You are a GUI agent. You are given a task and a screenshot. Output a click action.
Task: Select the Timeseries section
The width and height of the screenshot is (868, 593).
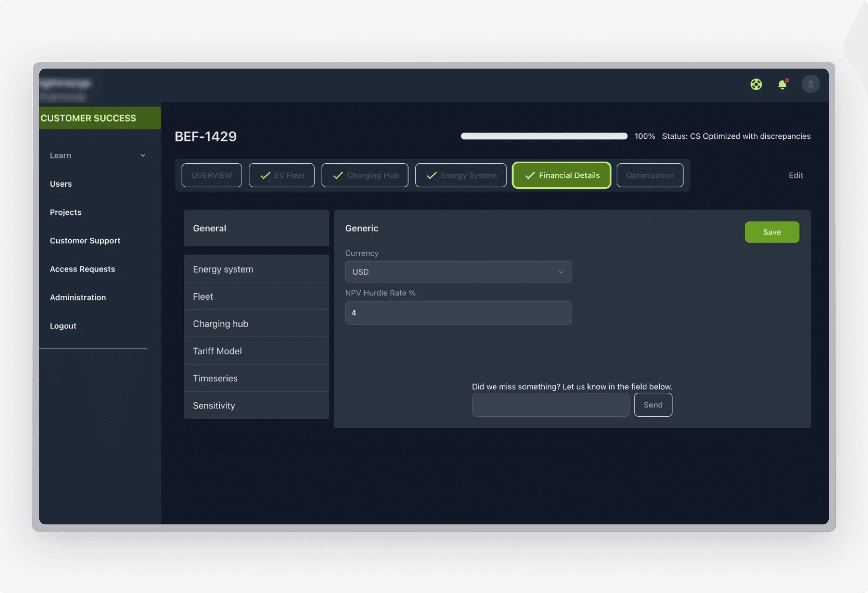(x=256, y=378)
